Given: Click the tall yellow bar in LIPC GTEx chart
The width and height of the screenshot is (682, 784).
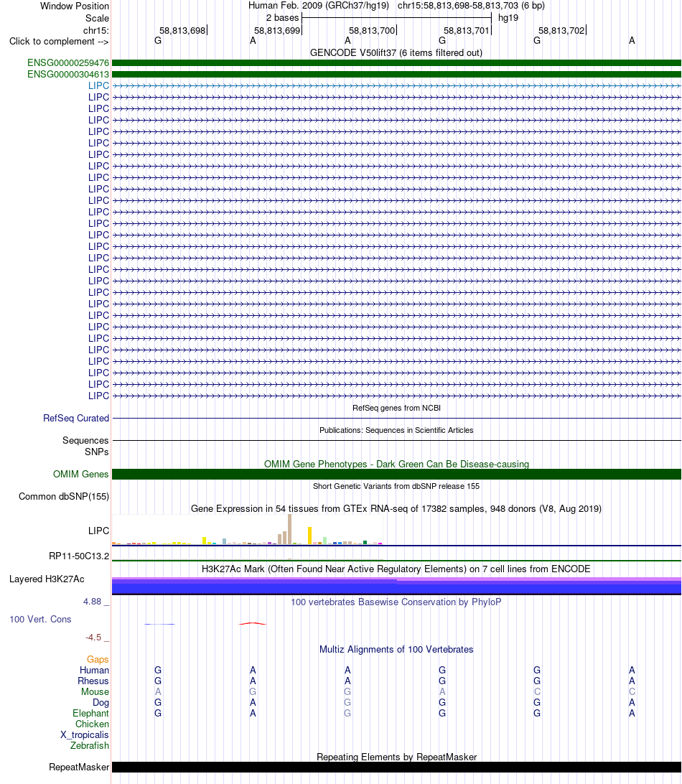Looking at the screenshot, I should point(310,536).
